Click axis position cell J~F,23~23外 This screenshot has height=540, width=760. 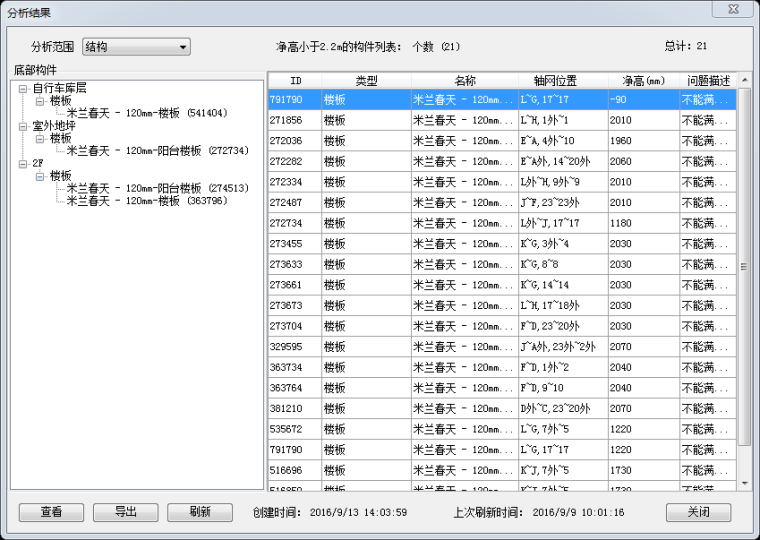(x=563, y=203)
